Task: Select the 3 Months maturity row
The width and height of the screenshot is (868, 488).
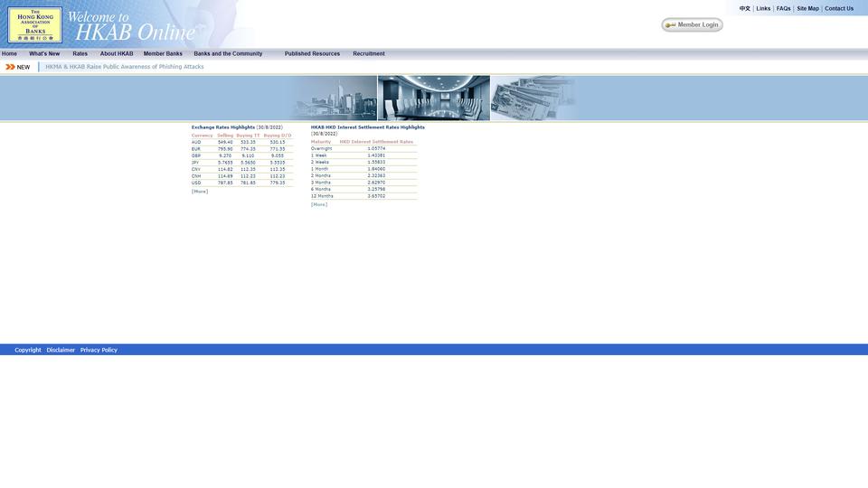Action: coord(363,182)
